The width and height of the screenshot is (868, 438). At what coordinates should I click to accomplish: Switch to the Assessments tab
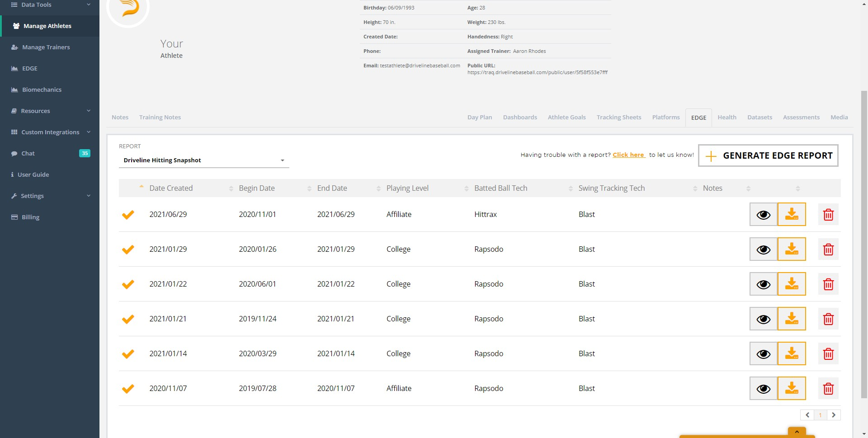[x=801, y=117]
